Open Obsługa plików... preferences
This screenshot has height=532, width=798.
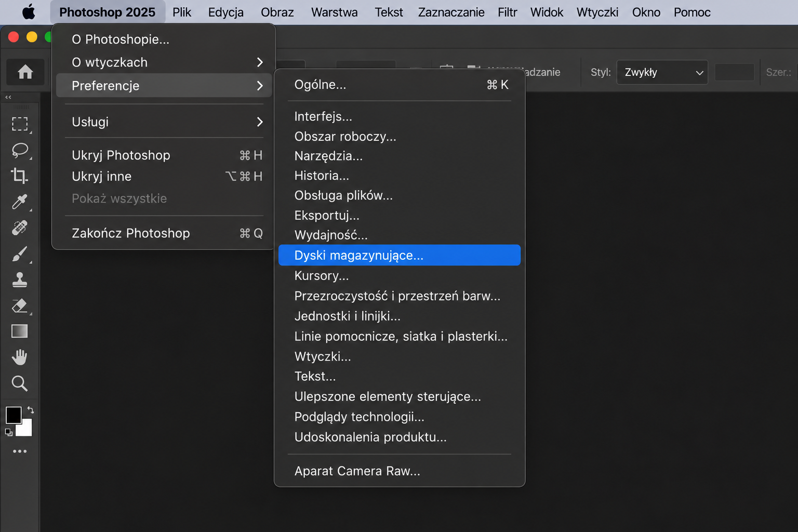(x=400, y=195)
